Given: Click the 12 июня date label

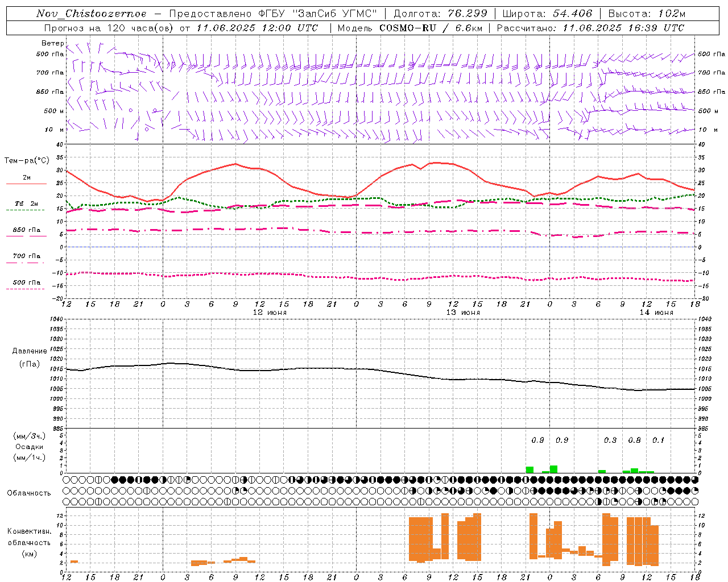Looking at the screenshot, I should point(270,313).
